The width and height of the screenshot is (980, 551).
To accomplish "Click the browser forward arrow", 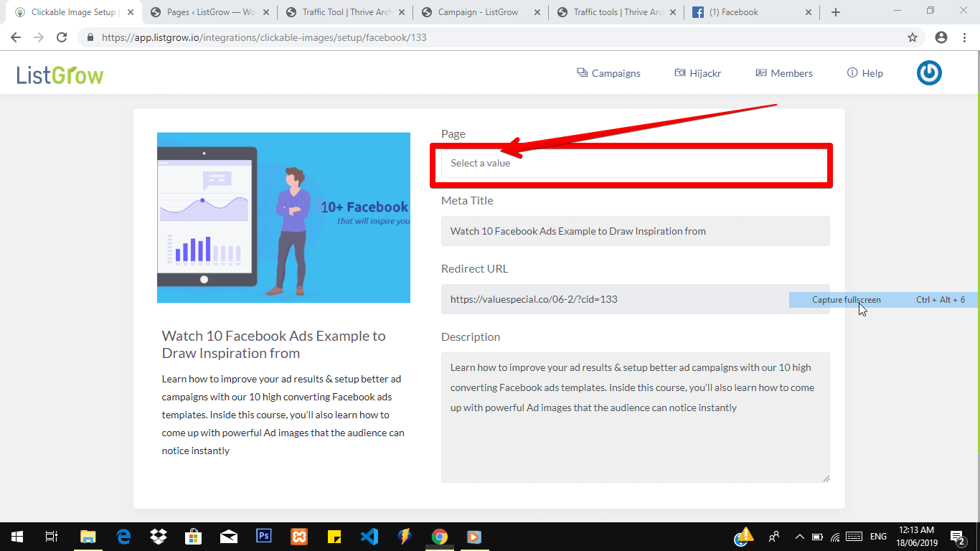I will (39, 37).
